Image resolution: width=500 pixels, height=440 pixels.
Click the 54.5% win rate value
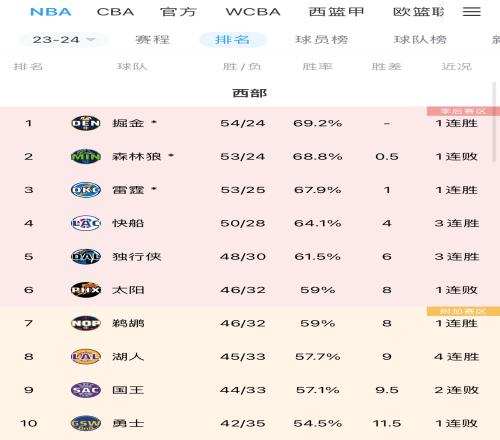click(318, 423)
